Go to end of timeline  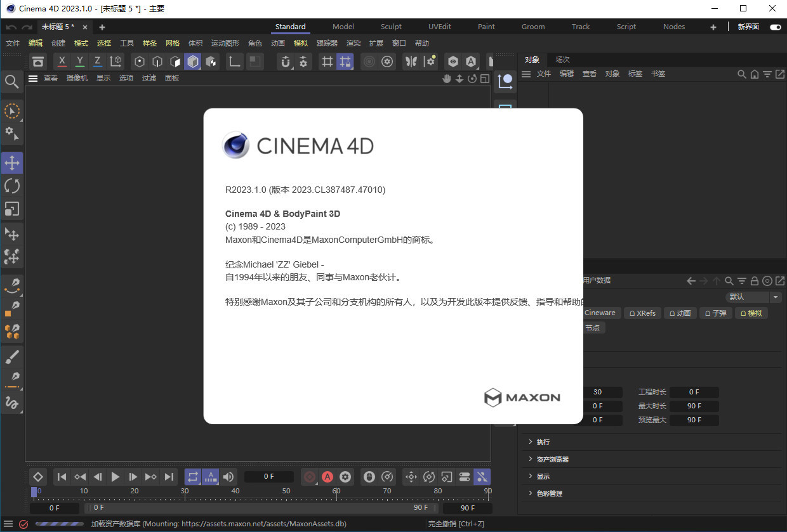(x=168, y=477)
